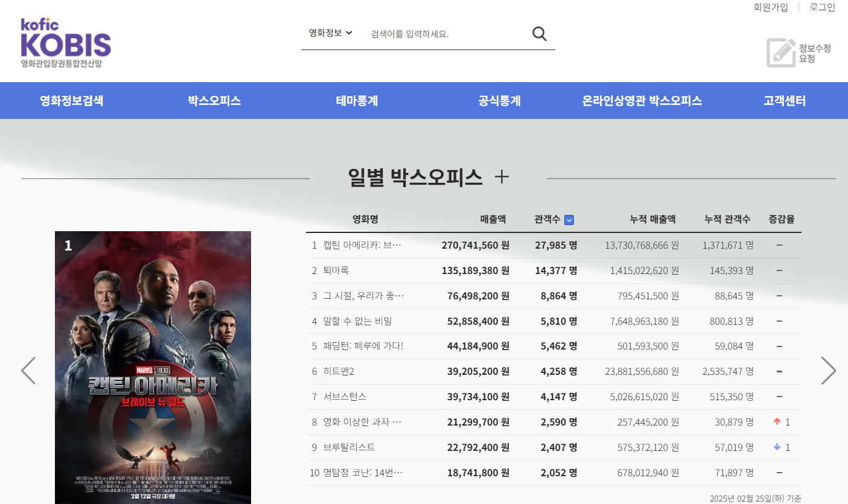Click the 로그인 link
The height and width of the screenshot is (504, 848).
click(823, 7)
